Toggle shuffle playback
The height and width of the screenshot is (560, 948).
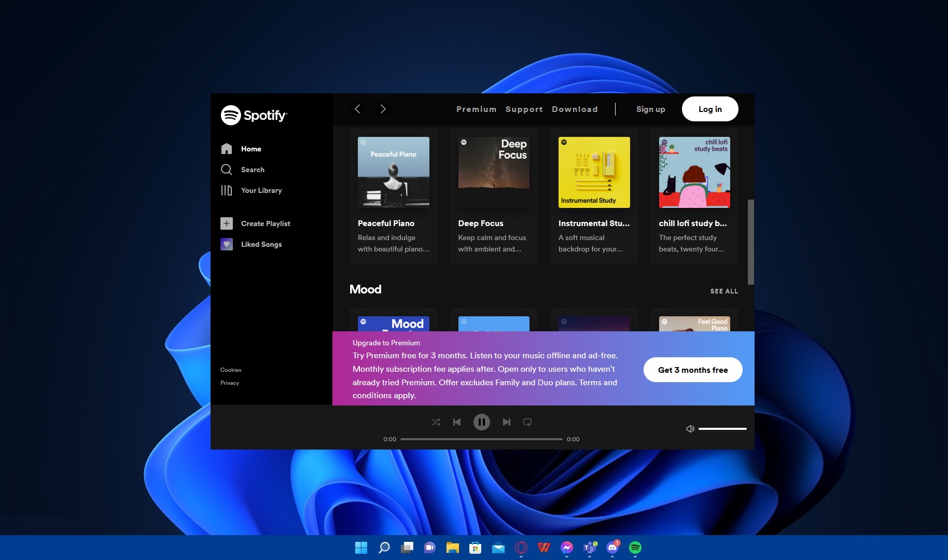(436, 422)
